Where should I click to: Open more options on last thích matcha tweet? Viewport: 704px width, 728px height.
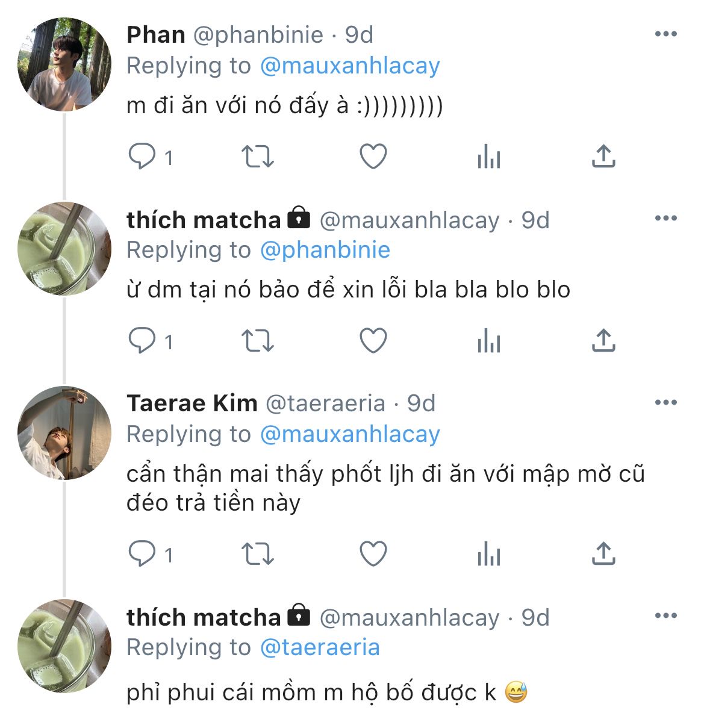point(665,616)
